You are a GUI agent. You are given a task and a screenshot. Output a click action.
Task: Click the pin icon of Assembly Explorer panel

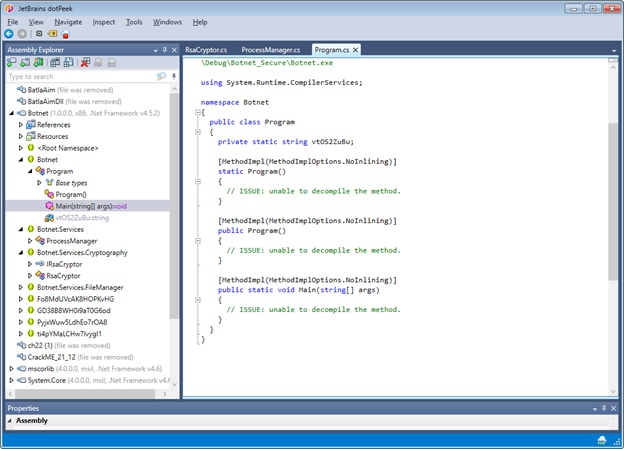(x=163, y=49)
